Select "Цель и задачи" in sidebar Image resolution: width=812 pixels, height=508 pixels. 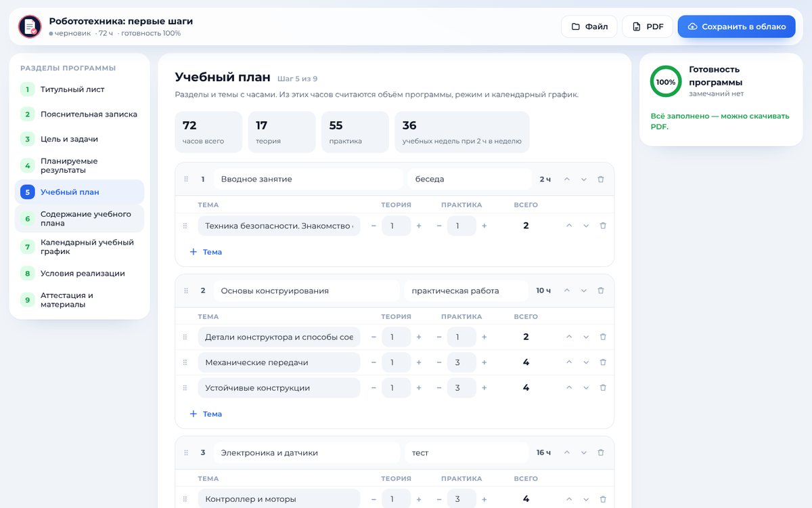point(79,139)
